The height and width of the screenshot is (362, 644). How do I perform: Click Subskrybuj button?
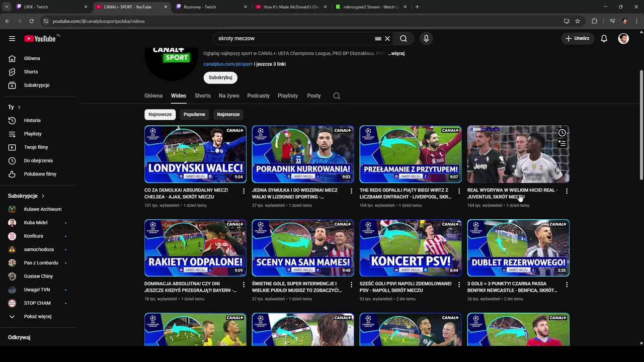point(220,78)
